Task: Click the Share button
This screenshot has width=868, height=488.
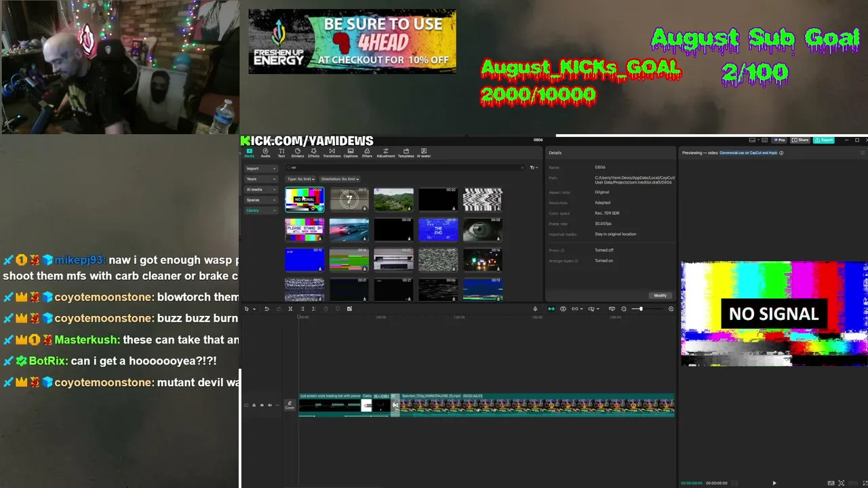Action: 801,140
